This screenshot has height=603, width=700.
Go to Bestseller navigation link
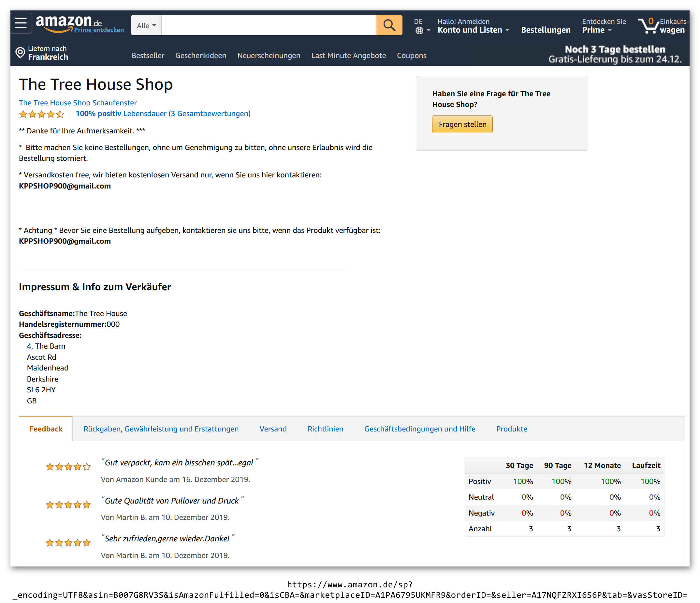pos(148,55)
